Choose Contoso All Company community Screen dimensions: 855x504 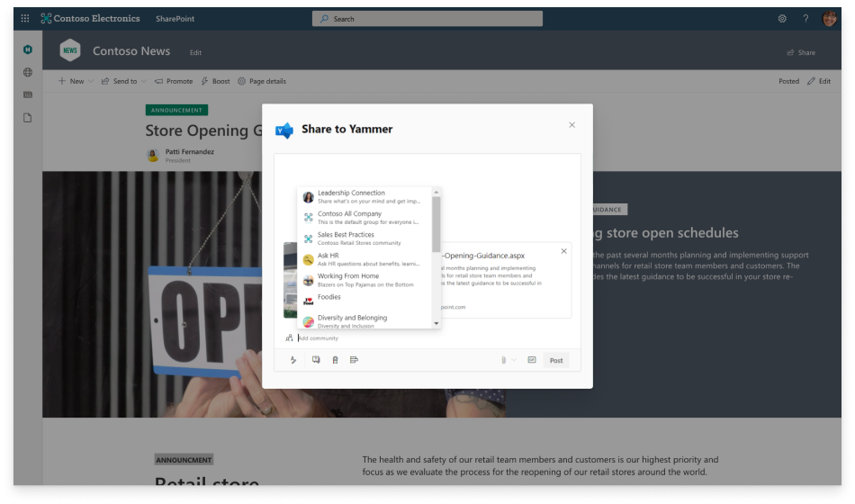(364, 218)
